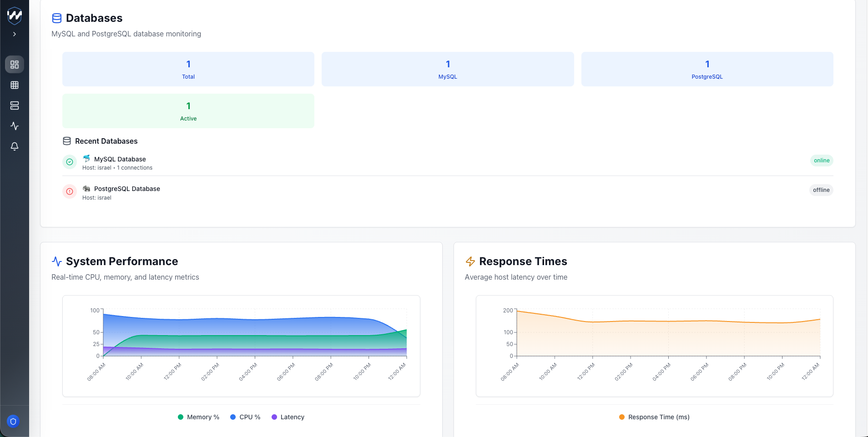
Task: Click the Response Times line chart
Action: pyautogui.click(x=654, y=346)
